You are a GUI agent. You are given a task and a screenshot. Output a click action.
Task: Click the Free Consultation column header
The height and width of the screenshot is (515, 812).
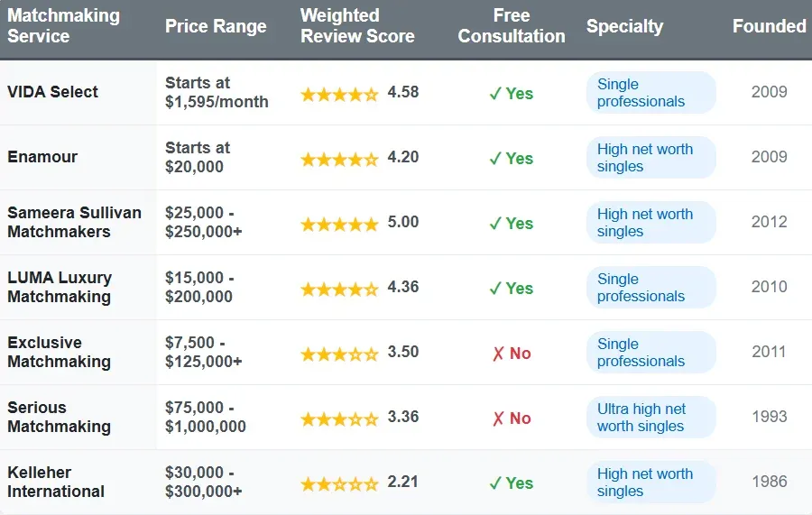point(512,26)
